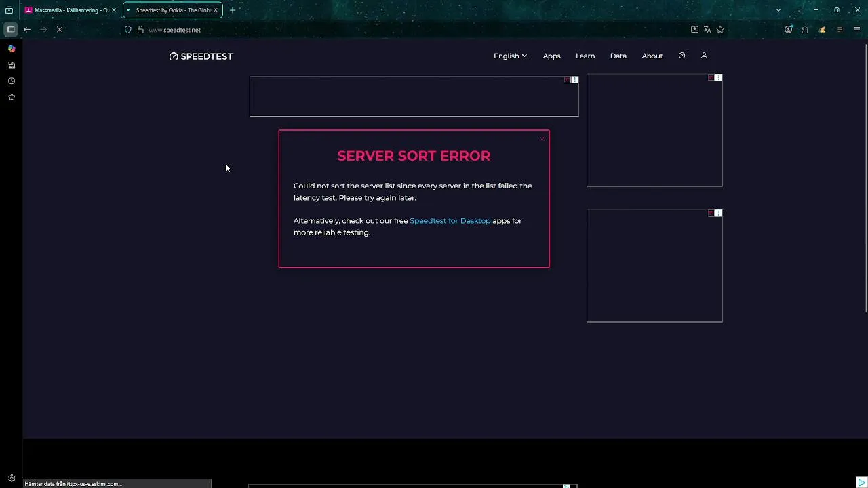Bookmark this page with the star
868x488 pixels.
coord(720,29)
